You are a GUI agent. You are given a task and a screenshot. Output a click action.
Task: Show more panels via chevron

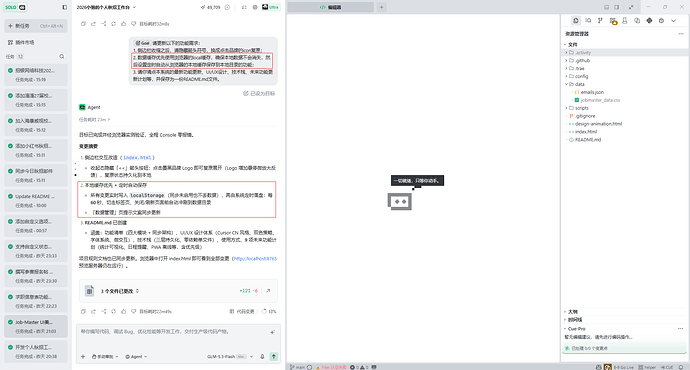coord(673,21)
